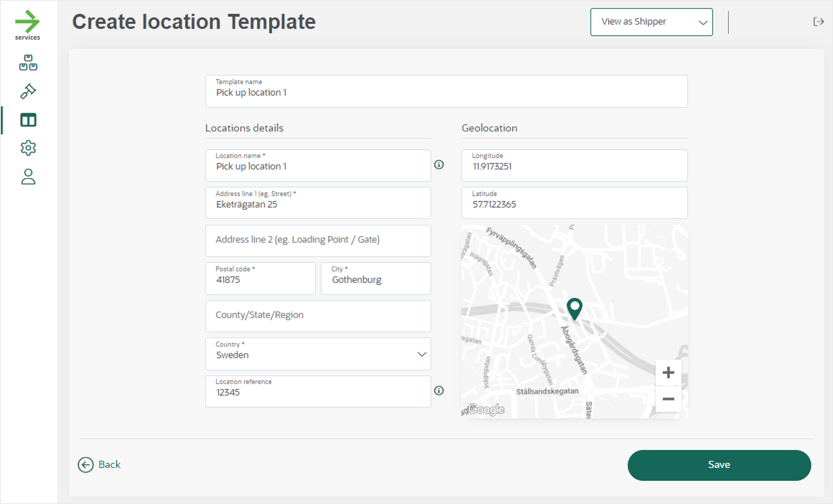Zoom in on the map with plus

click(668, 373)
